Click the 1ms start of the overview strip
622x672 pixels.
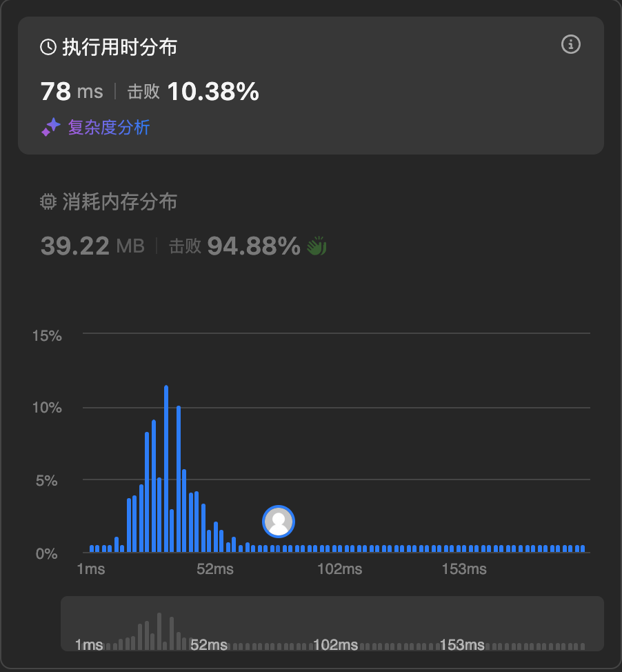click(x=89, y=644)
